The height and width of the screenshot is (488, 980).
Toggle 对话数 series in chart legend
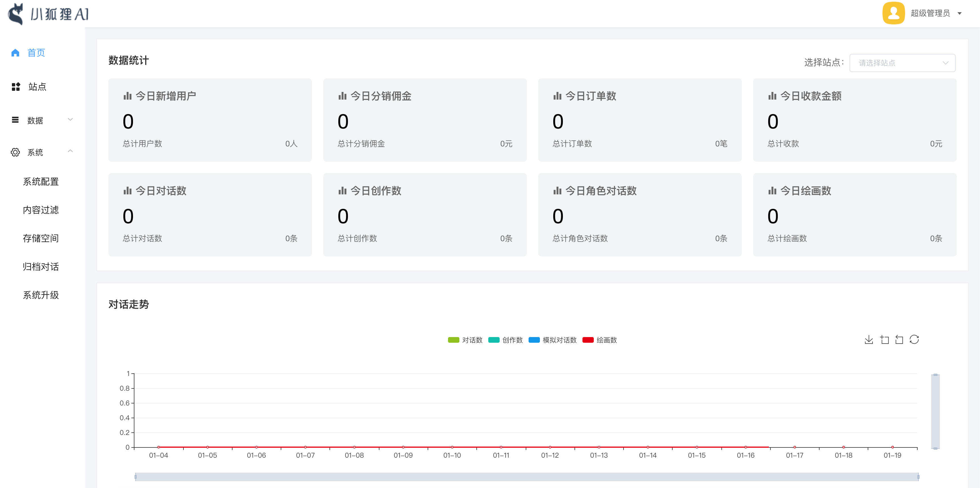(x=465, y=340)
